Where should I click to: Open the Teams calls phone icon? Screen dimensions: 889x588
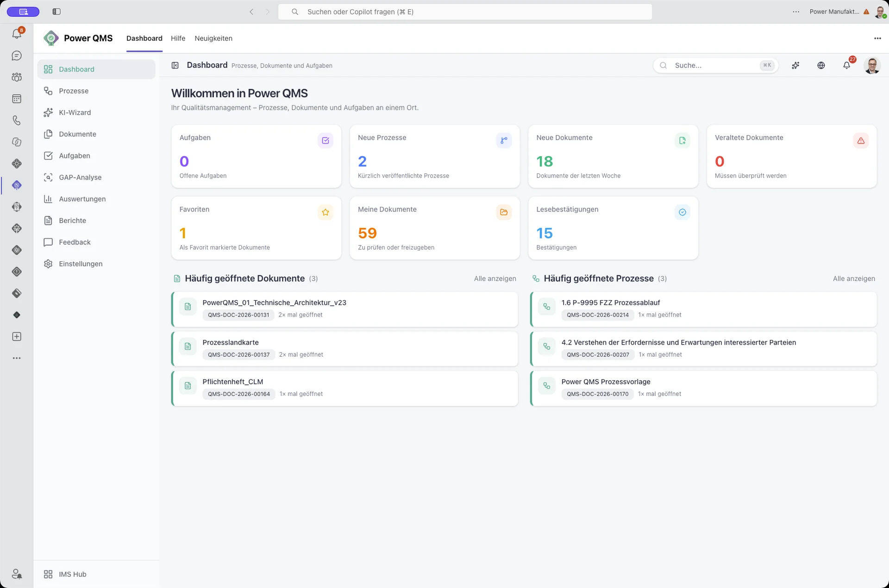(17, 120)
